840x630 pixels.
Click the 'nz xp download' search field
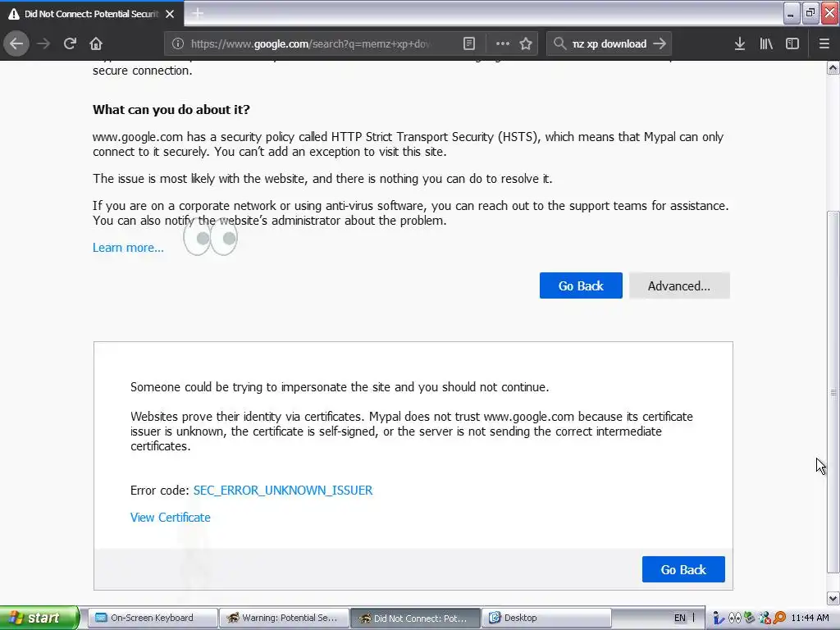tap(609, 43)
